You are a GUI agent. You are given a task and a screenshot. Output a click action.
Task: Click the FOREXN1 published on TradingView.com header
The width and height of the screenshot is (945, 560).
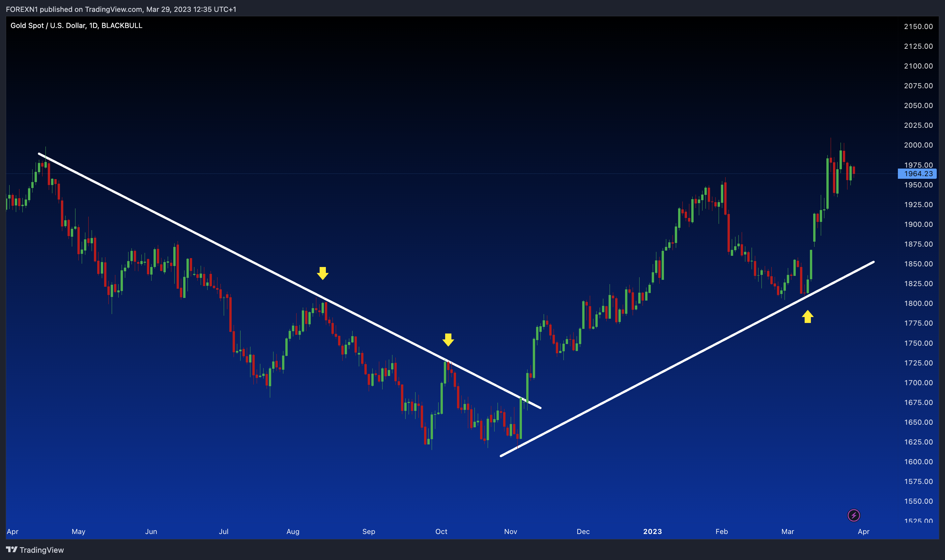pos(121,9)
